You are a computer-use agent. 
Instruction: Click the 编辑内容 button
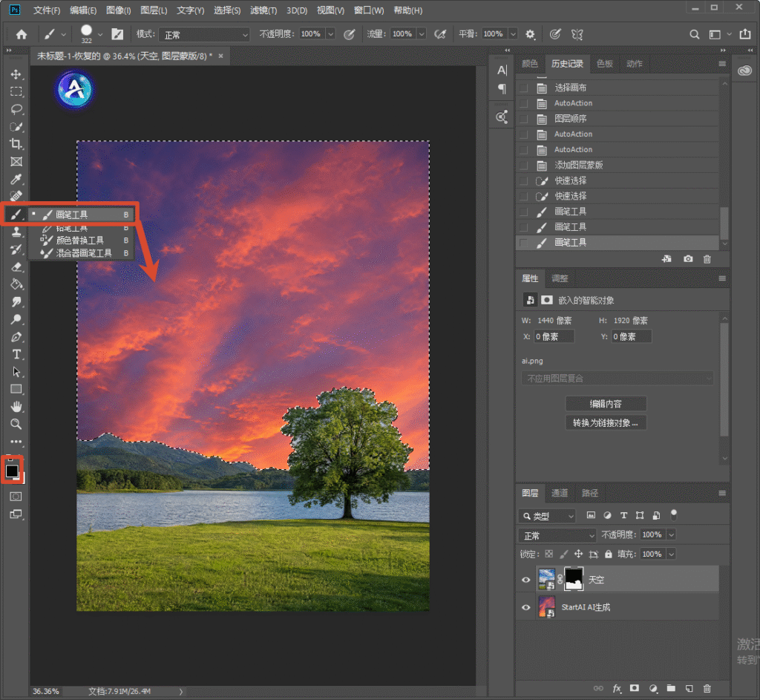coord(606,404)
